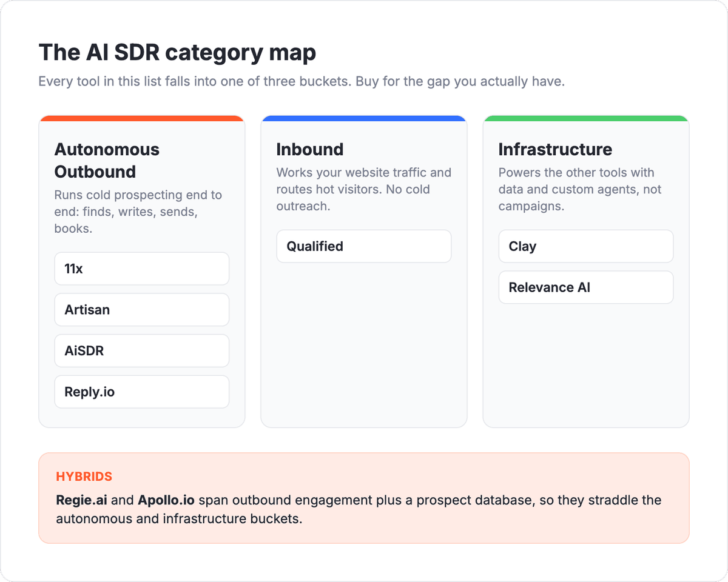Click the description starting Works your website traffic

364,189
